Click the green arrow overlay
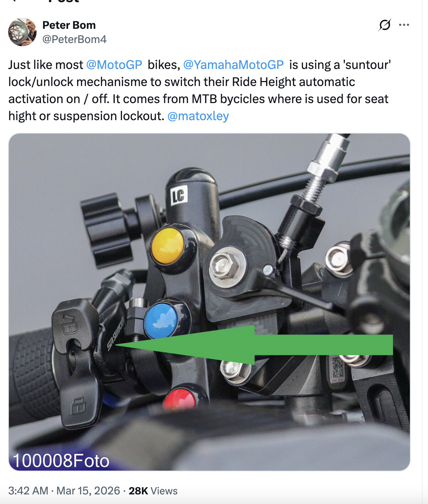 coord(254,345)
